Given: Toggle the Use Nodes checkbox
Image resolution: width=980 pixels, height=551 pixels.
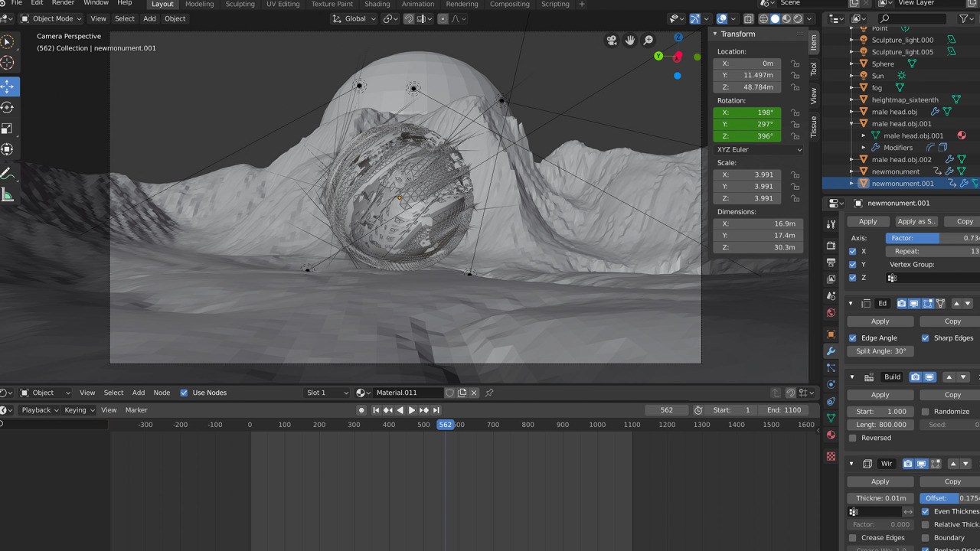Looking at the screenshot, I should pyautogui.click(x=184, y=393).
